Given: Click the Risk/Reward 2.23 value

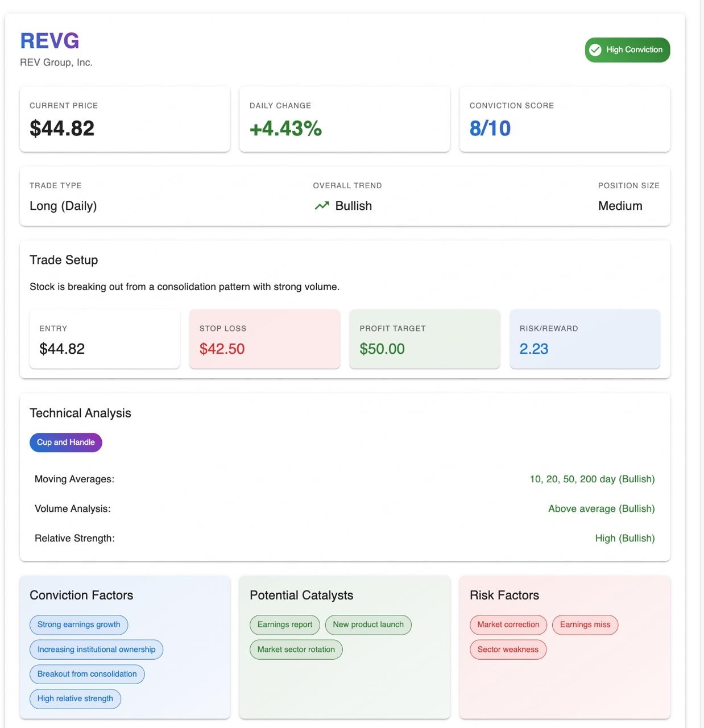Looking at the screenshot, I should point(534,349).
